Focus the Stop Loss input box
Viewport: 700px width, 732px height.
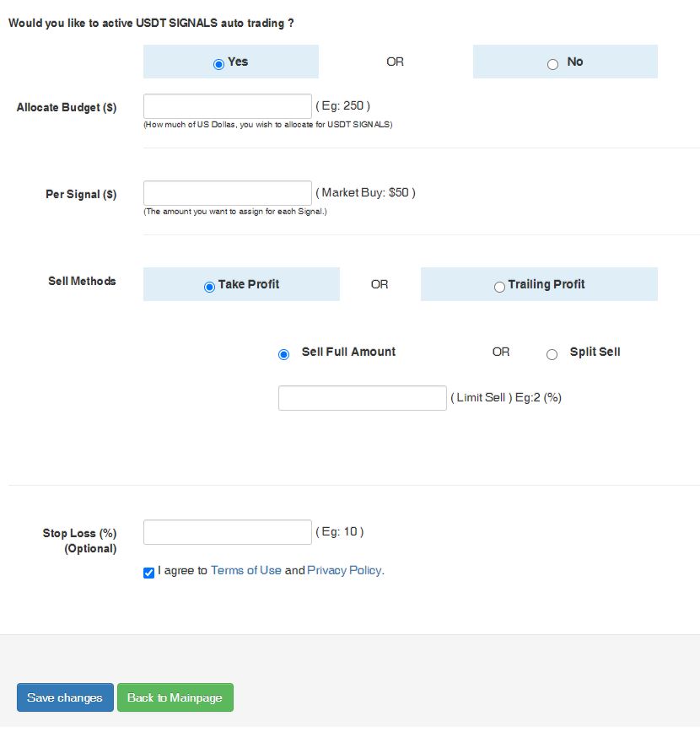pos(228,532)
